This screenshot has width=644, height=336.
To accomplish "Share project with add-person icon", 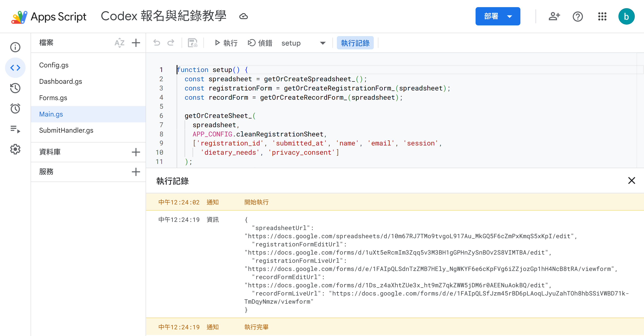I will [554, 17].
